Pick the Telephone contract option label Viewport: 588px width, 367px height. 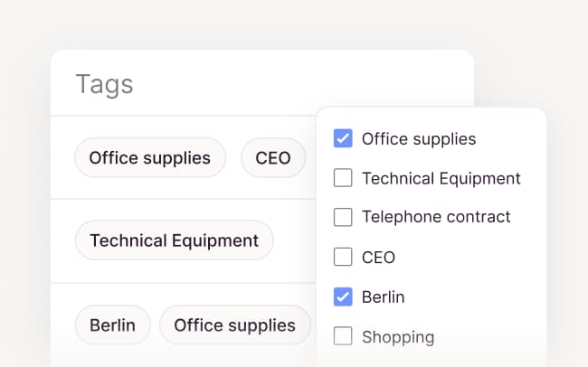pyautogui.click(x=436, y=217)
